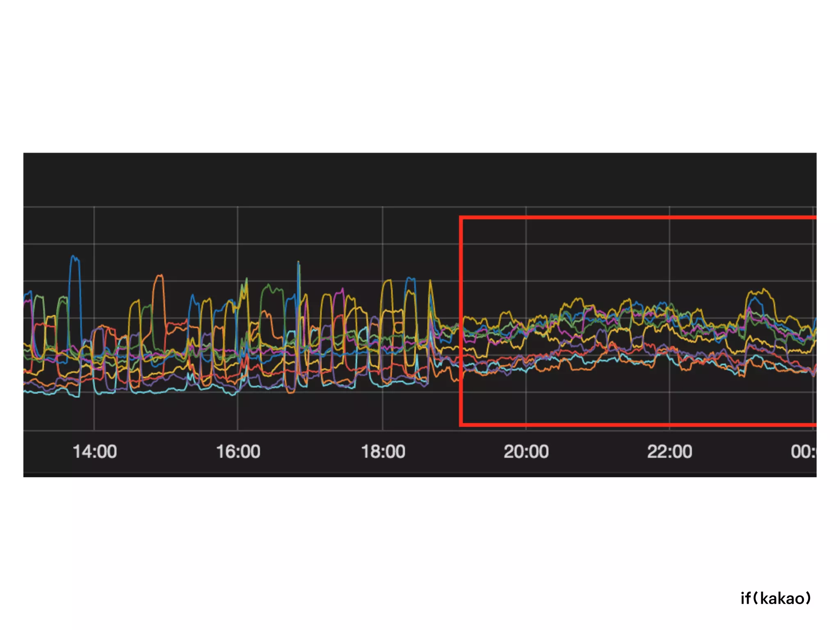Click the 20:00 time axis label
This screenshot has width=840, height=630.
526,452
